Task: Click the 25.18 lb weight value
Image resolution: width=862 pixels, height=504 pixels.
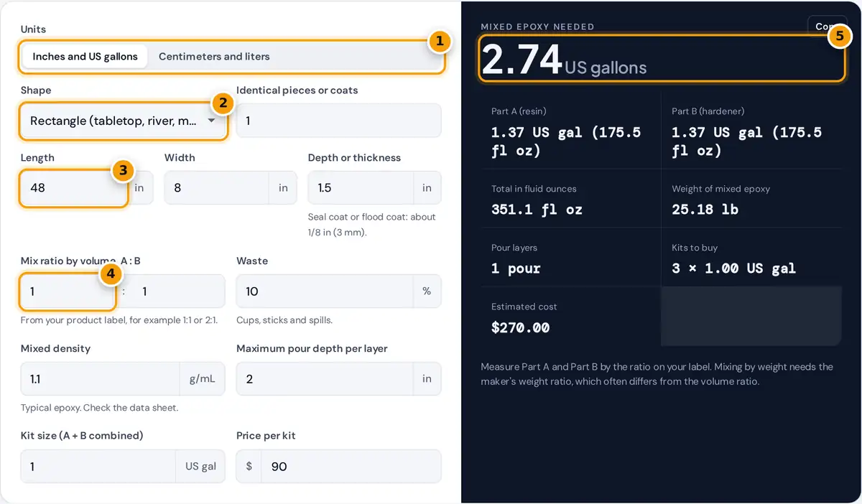Action: point(705,210)
